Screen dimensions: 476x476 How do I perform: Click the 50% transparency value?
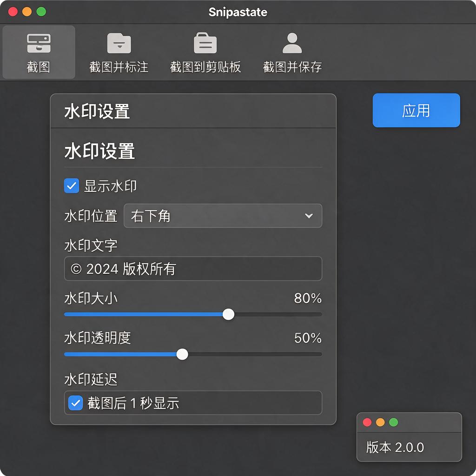pyautogui.click(x=308, y=338)
